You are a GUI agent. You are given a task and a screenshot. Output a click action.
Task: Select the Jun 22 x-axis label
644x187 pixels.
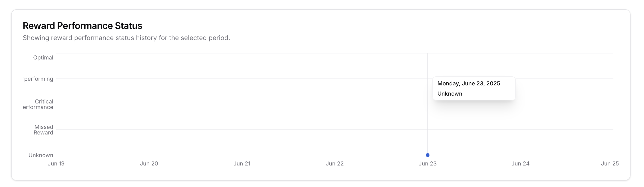335,164
